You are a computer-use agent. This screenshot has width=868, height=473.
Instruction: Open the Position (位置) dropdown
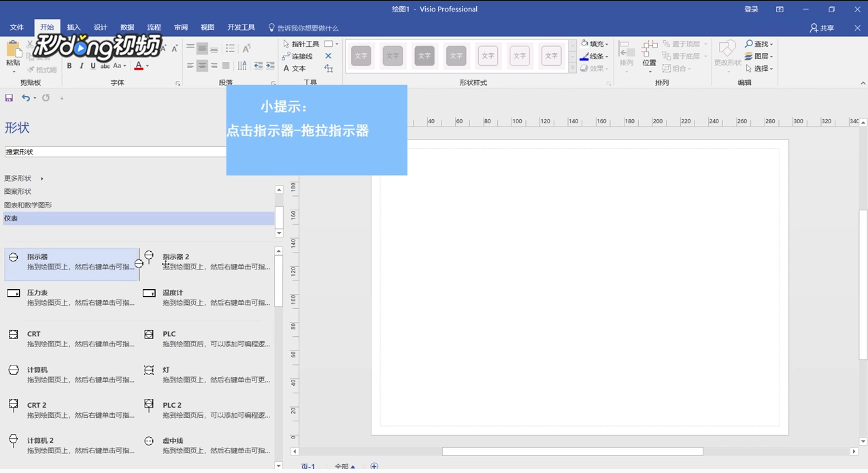650,57
